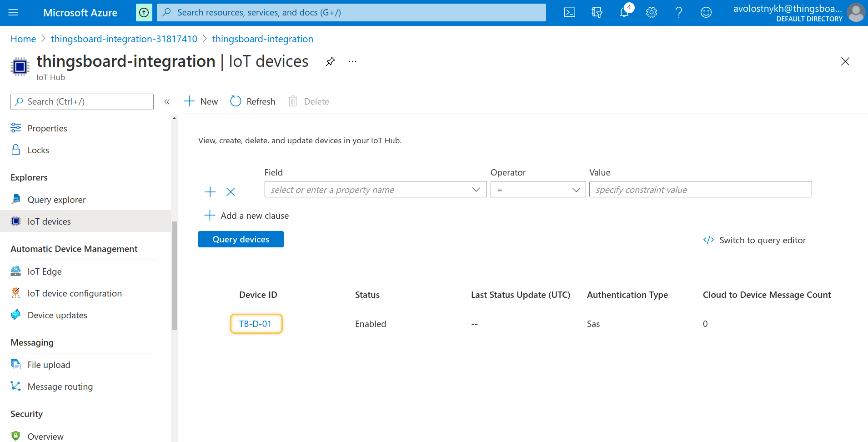This screenshot has height=442, width=868.
Task: Close the IoT devices blade
Action: click(845, 61)
